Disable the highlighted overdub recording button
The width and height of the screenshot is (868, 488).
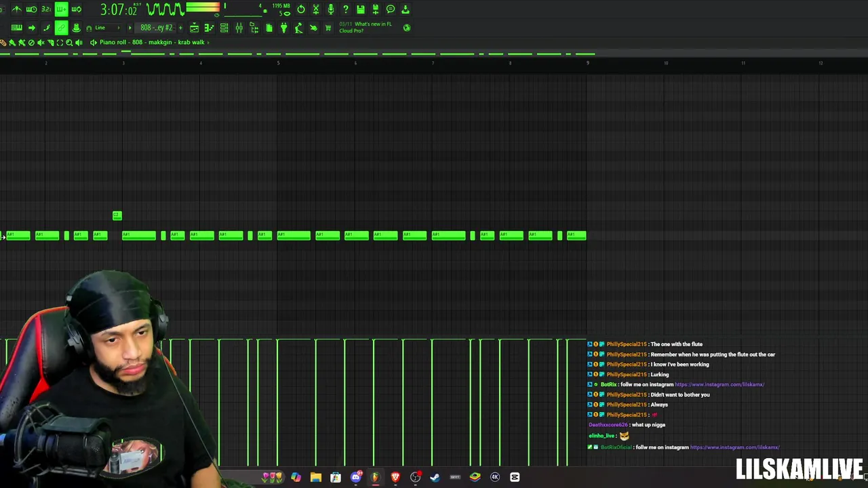61,9
